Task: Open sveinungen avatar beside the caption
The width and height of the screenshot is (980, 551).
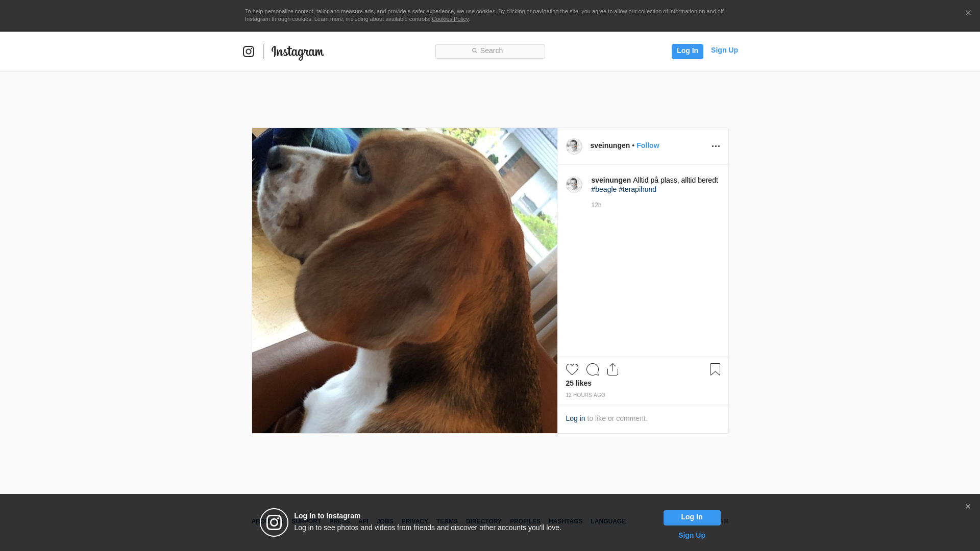Action: (574, 185)
